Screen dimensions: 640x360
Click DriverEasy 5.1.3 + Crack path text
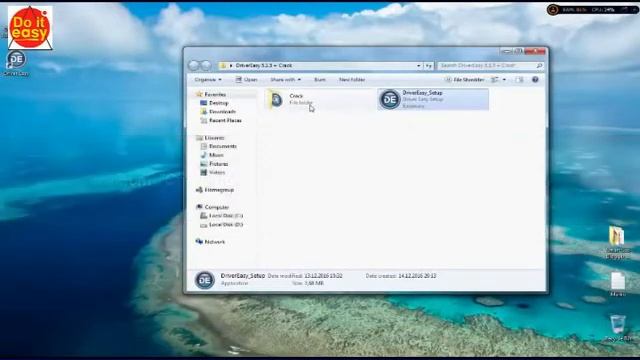264,66
